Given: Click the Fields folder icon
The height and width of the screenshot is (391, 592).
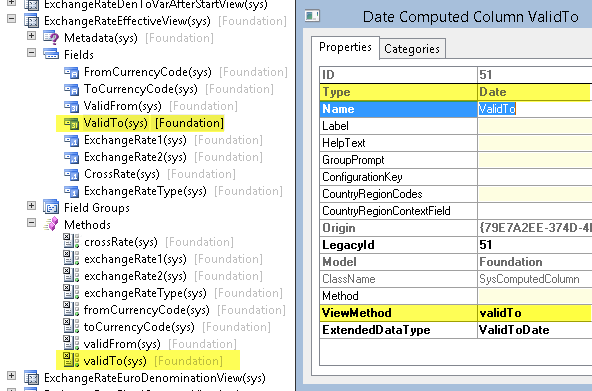Looking at the screenshot, I should 51,55.
